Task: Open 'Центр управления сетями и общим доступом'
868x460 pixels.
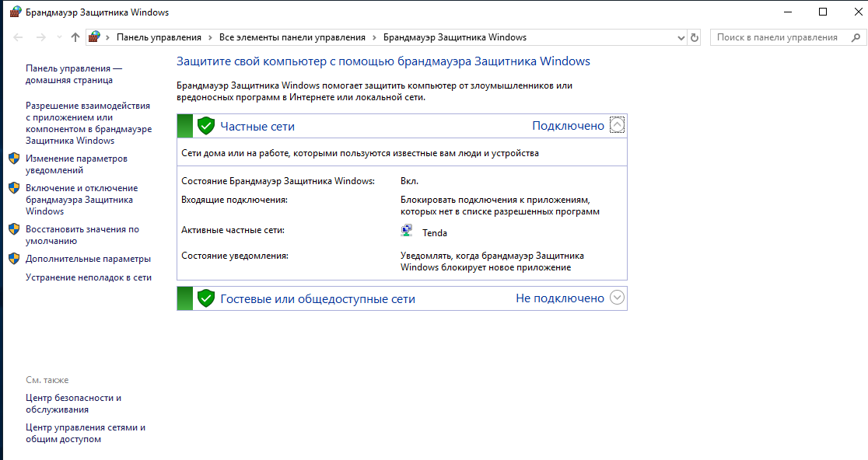Action: 86,433
